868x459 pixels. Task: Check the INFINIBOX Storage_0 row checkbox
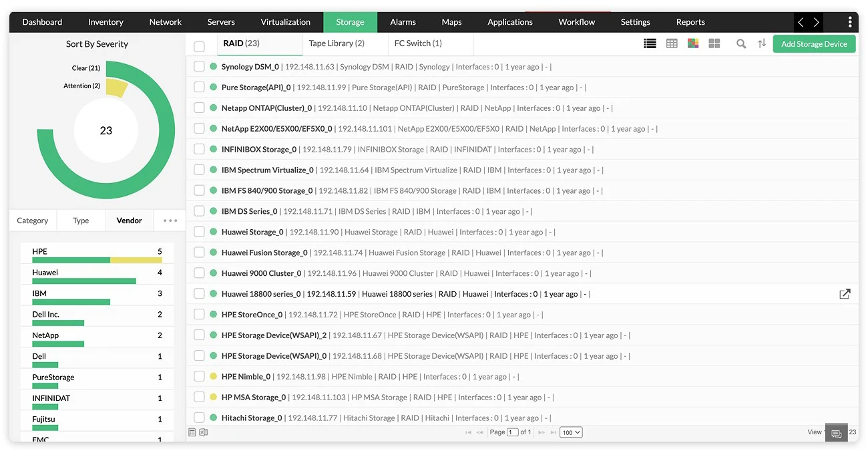(199, 150)
